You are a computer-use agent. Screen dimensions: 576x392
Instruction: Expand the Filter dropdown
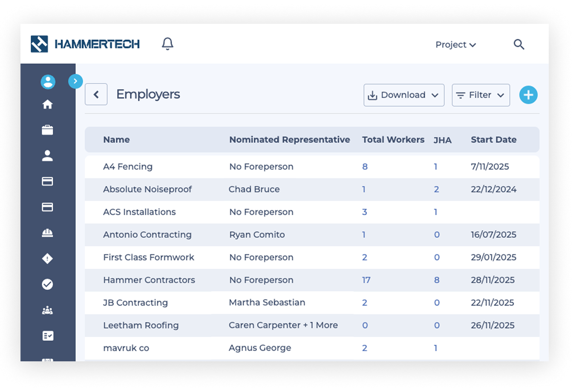(x=481, y=95)
